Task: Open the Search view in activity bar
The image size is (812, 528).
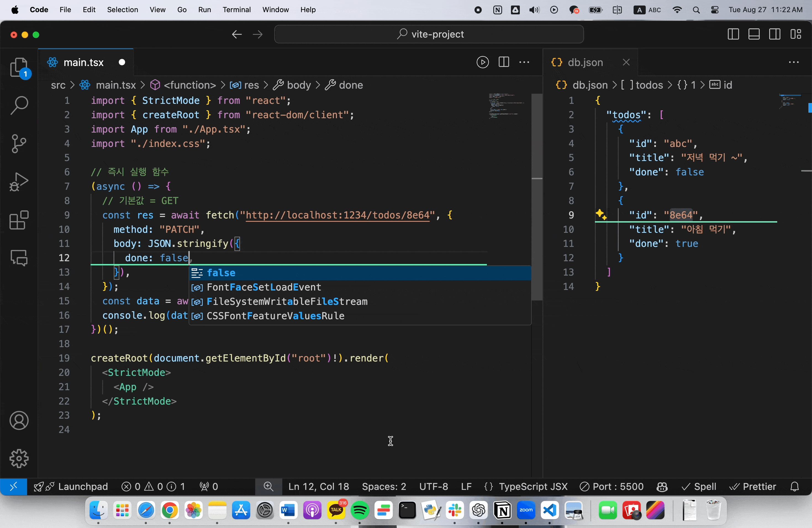Action: pyautogui.click(x=19, y=105)
